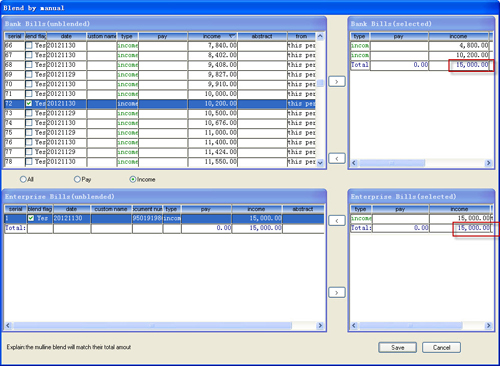The height and width of the screenshot is (366, 500).
Task: Click horizontal scrollbar thumb in Bank Bills selected
Action: pyautogui.click(x=392, y=163)
